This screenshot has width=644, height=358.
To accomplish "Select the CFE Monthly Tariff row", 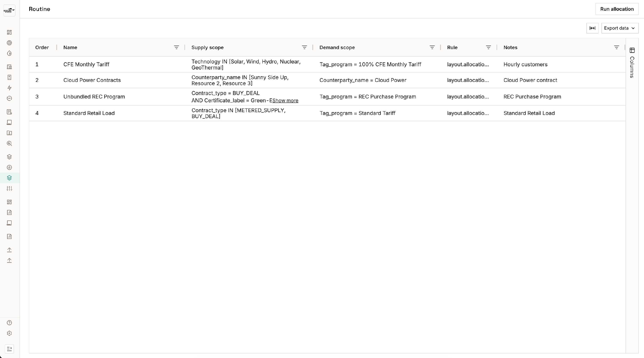I will point(86,64).
